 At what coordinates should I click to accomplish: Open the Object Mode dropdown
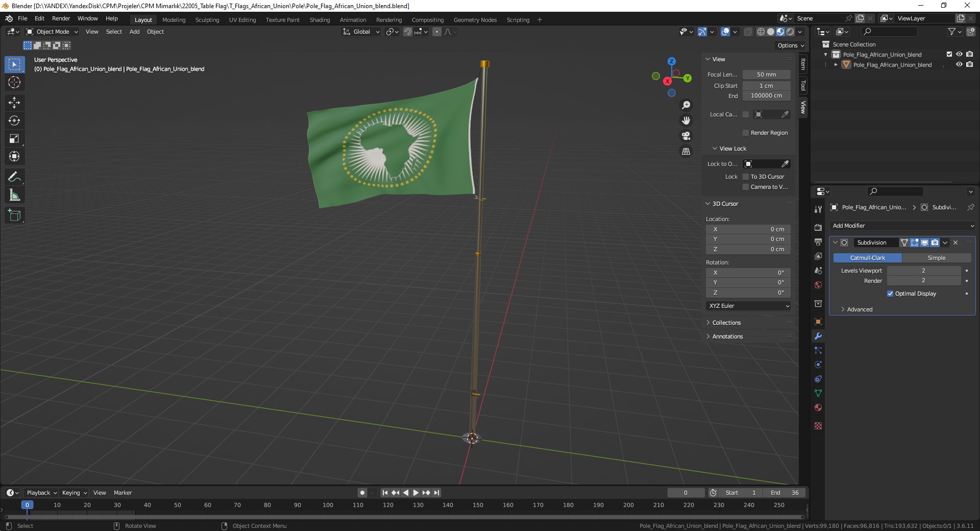(x=52, y=32)
